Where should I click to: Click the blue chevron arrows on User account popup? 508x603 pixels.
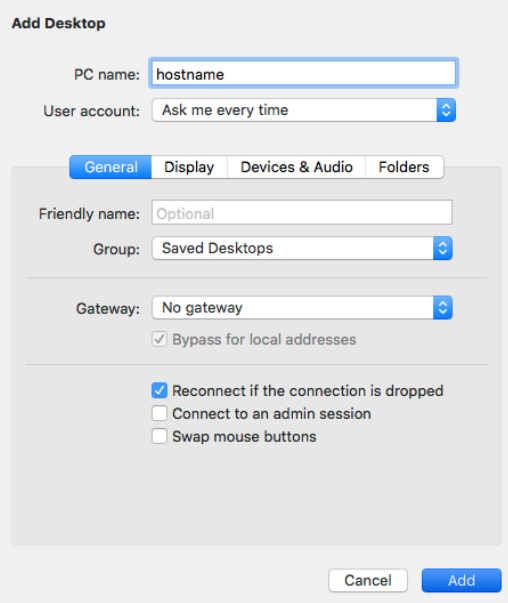coord(446,110)
